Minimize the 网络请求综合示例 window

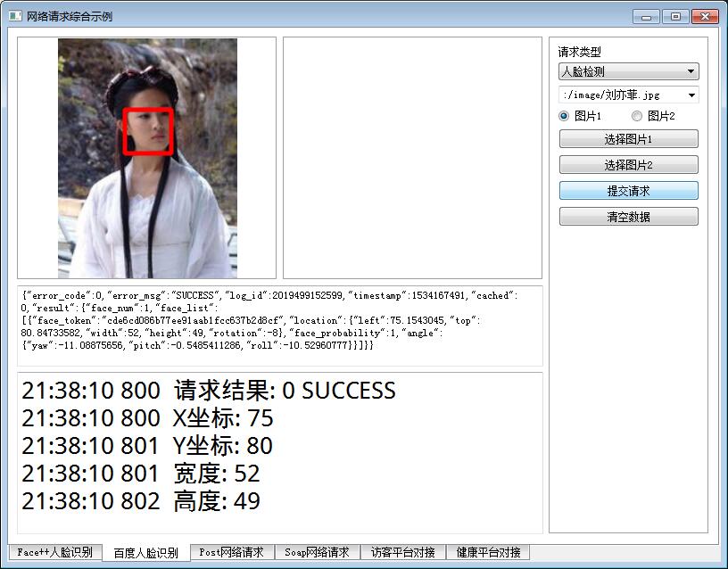coord(646,17)
